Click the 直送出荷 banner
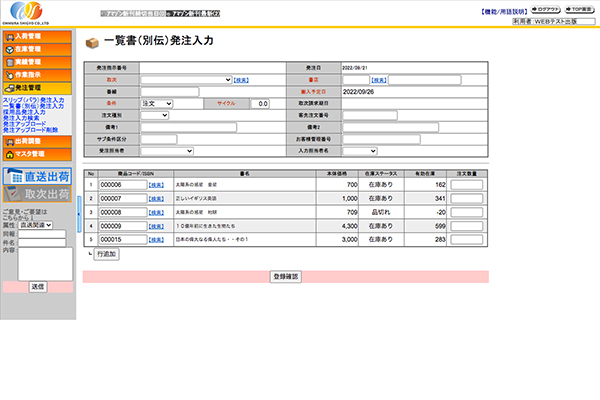 (x=37, y=176)
